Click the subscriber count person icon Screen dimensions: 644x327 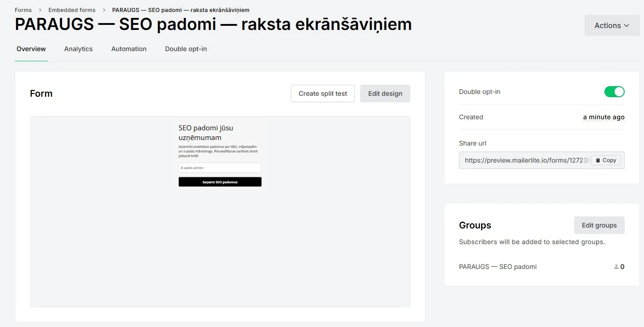616,267
